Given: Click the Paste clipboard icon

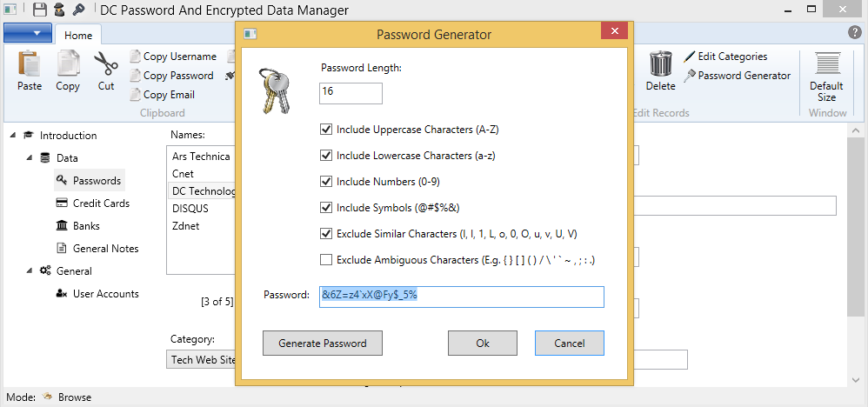Looking at the screenshot, I should [29, 65].
